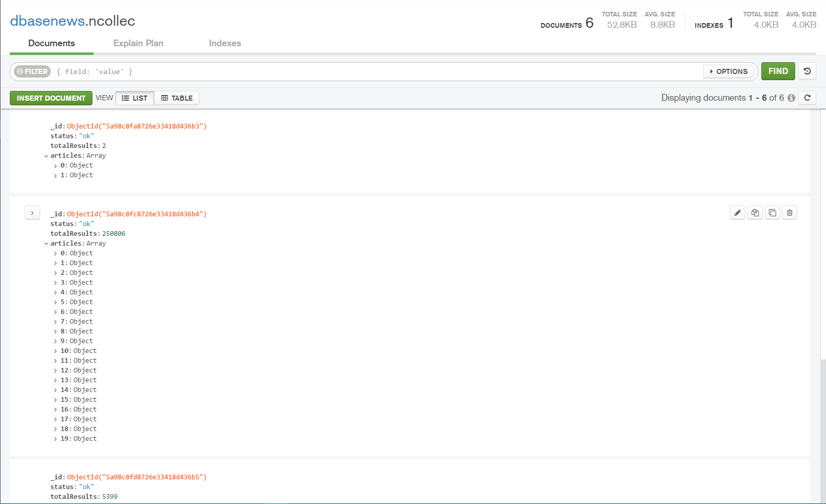Expand article 16 Object in second document
The image size is (826, 504).
click(55, 410)
